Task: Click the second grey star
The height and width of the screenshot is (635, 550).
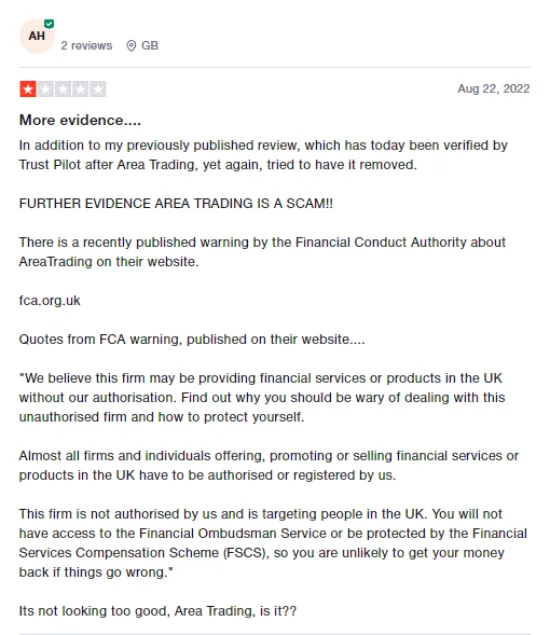Action: [x=46, y=89]
